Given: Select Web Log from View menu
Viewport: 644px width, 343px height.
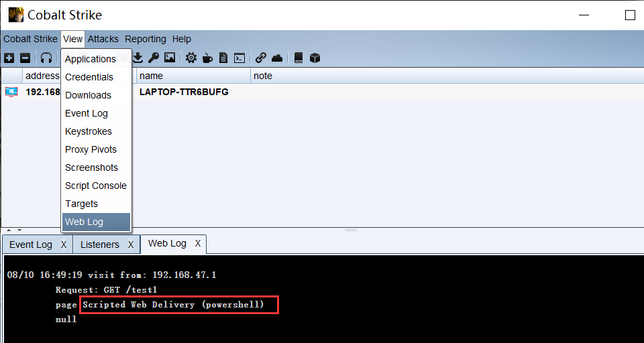Looking at the screenshot, I should pyautogui.click(x=85, y=222).
